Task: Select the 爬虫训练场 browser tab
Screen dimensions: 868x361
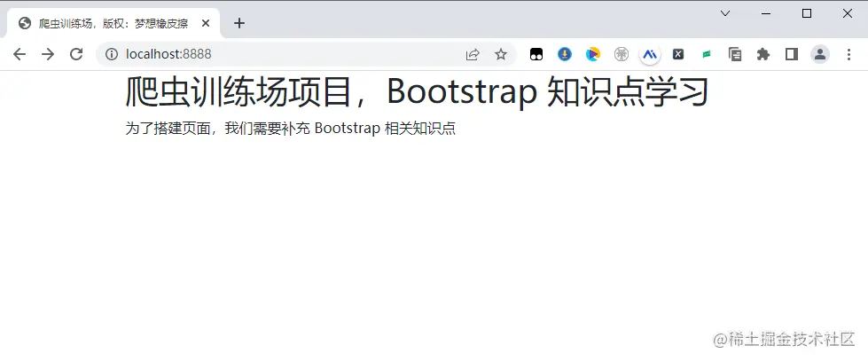Action: (113, 23)
